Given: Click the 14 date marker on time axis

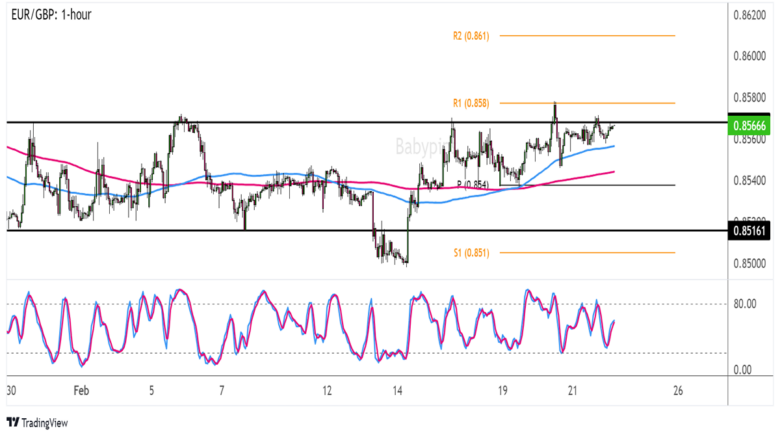Looking at the screenshot, I should 397,391.
